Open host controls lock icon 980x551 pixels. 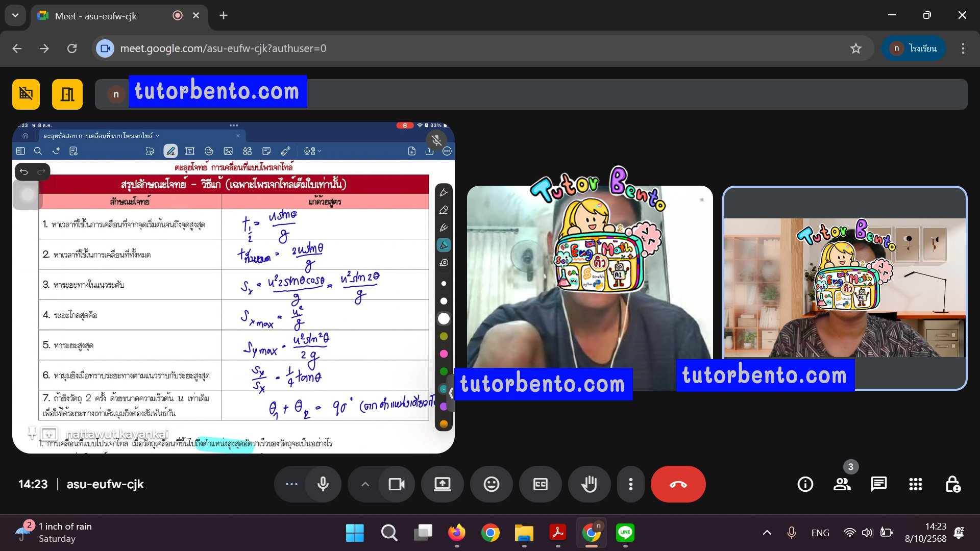tap(952, 484)
